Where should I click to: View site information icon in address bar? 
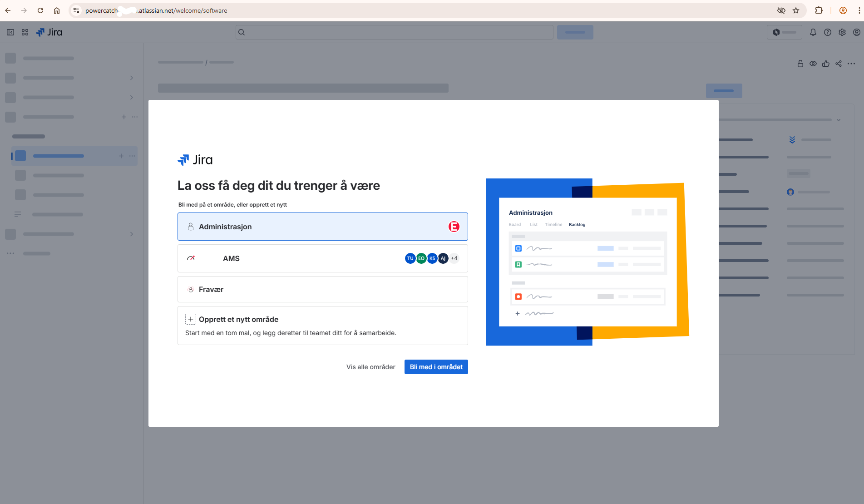pos(76,10)
